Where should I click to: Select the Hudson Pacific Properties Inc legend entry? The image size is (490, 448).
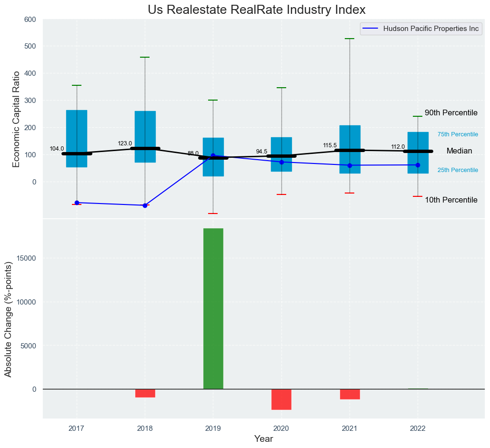point(430,29)
